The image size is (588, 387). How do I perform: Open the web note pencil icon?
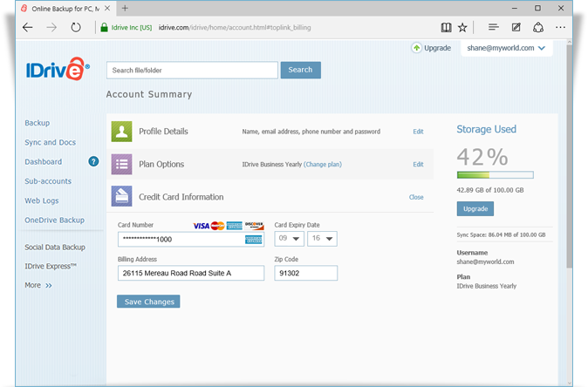(516, 27)
